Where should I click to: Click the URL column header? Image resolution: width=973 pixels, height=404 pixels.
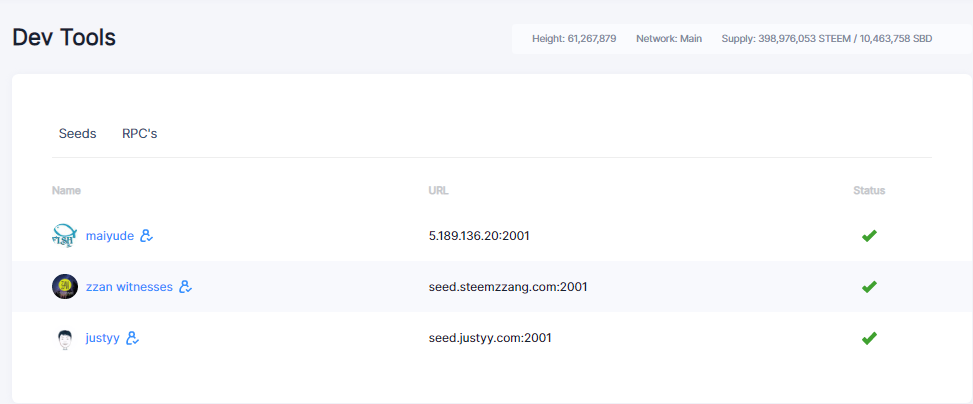438,191
